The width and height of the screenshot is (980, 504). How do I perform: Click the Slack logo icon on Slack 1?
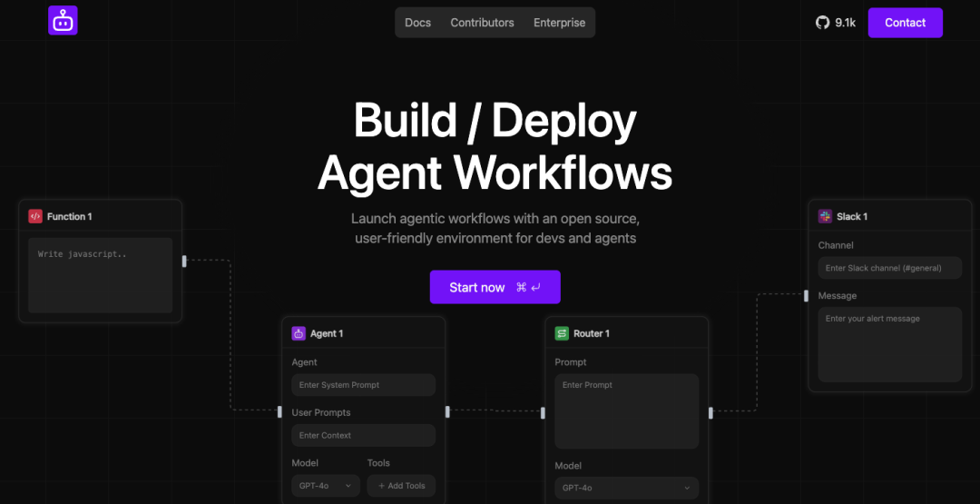(x=825, y=216)
